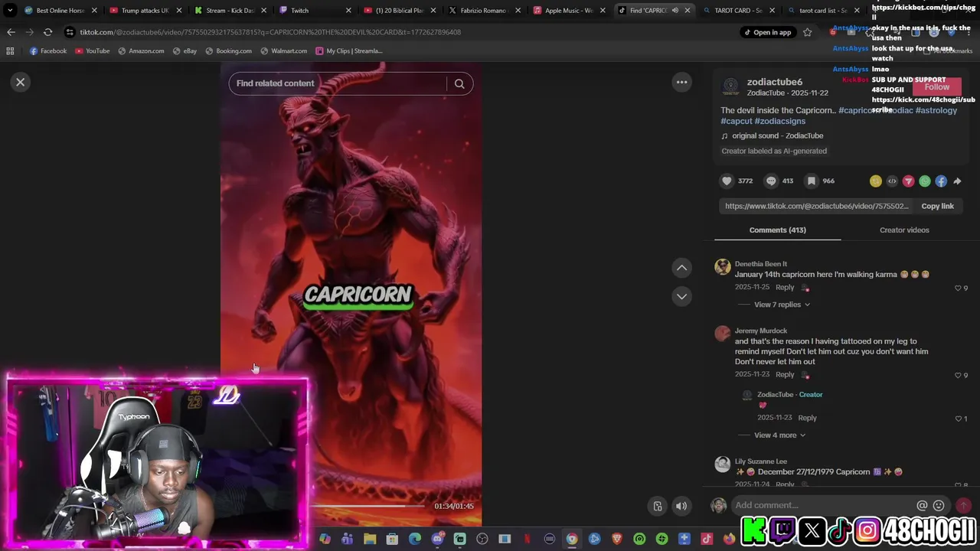Open the Brave browser from the taskbar

click(617, 540)
